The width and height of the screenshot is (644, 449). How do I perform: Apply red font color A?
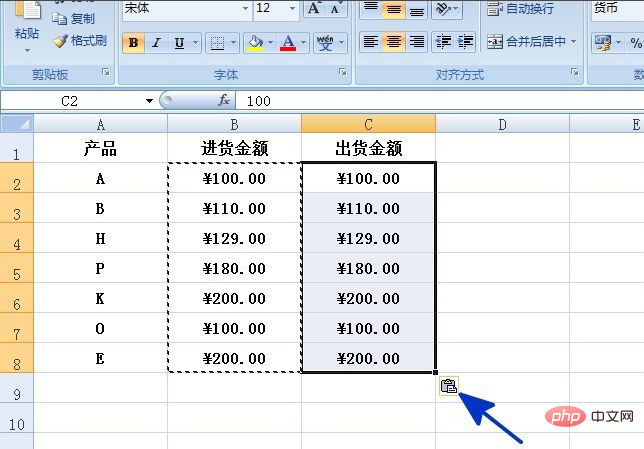pos(288,43)
